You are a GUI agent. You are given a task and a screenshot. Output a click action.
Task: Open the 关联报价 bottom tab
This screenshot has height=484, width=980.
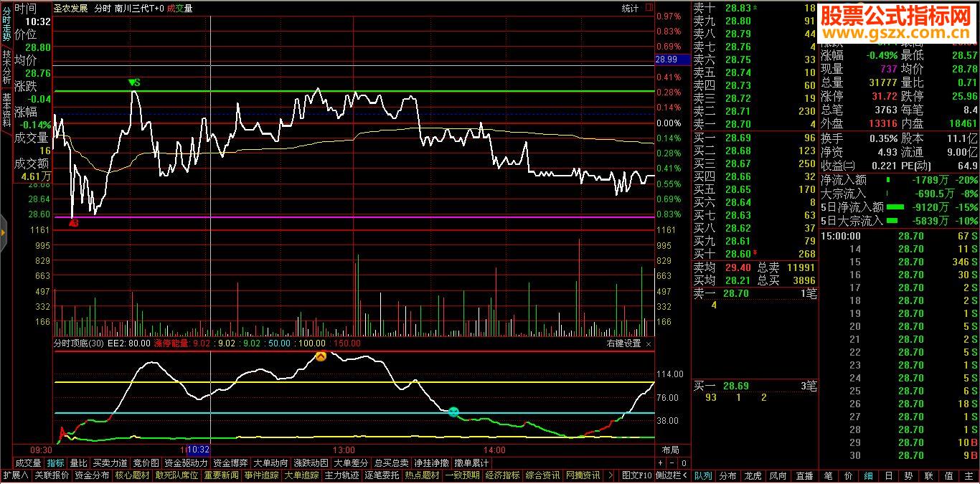tap(52, 475)
